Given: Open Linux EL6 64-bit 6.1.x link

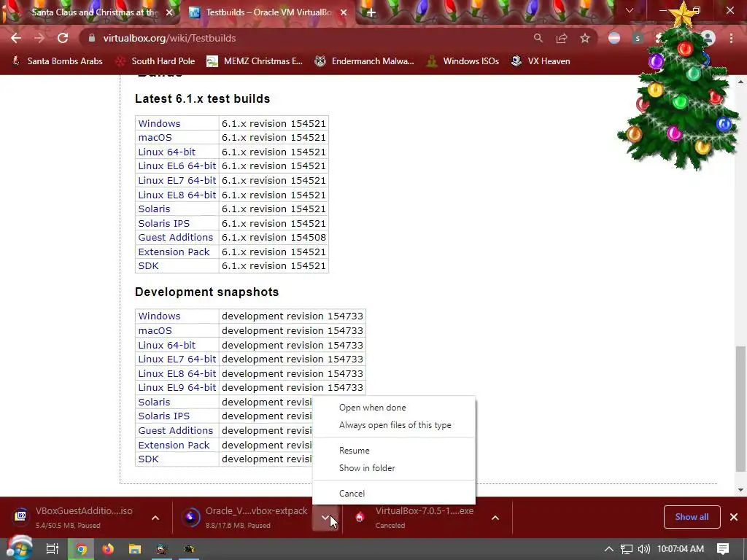Looking at the screenshot, I should [177, 166].
